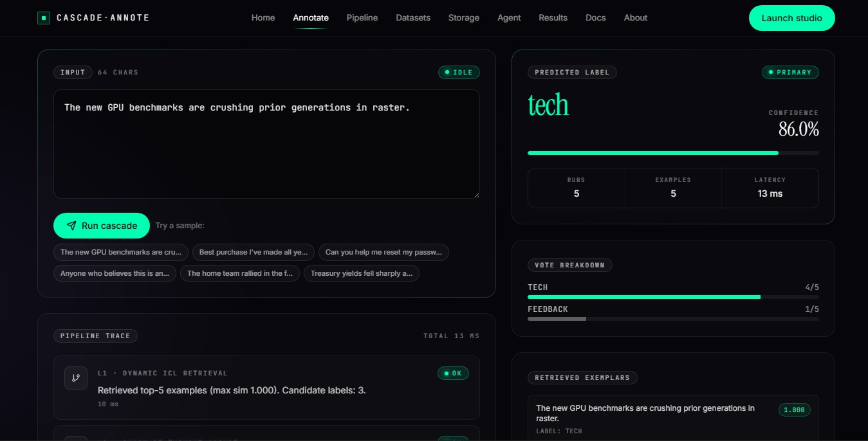Viewport: 868px width, 441px height.
Task: Click the git-branch icon in L1 retrieval step
Action: (x=76, y=378)
